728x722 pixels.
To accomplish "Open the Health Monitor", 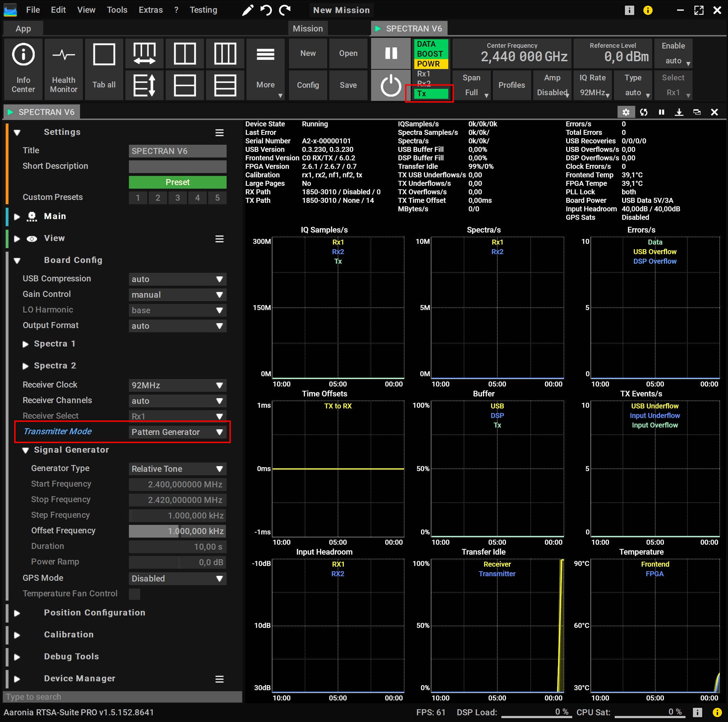I will click(63, 69).
